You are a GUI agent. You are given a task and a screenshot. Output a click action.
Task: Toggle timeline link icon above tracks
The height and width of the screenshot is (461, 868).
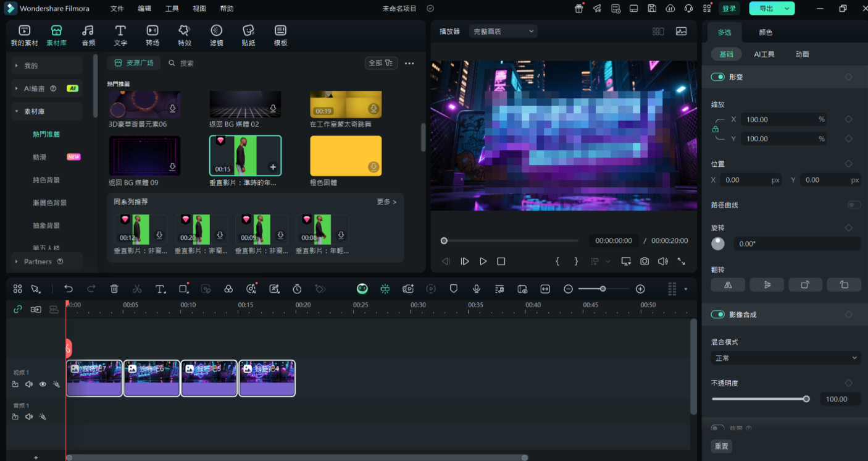(x=17, y=310)
